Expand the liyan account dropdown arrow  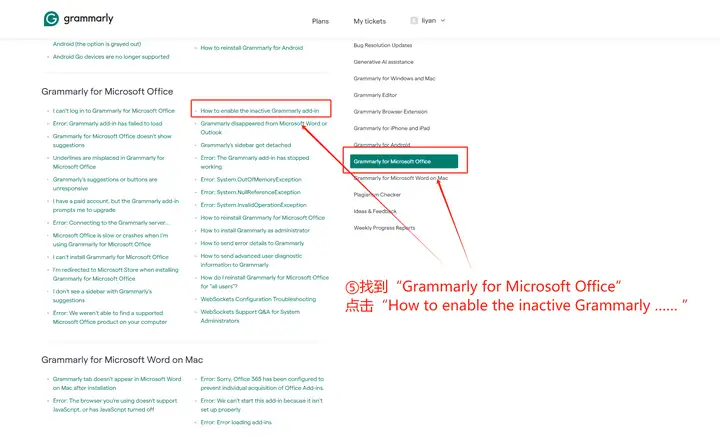click(443, 21)
